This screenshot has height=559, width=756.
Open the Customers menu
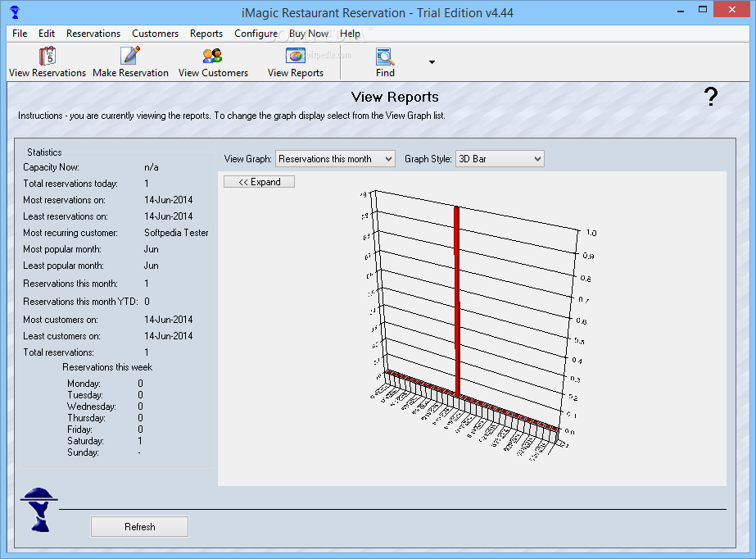pos(156,34)
